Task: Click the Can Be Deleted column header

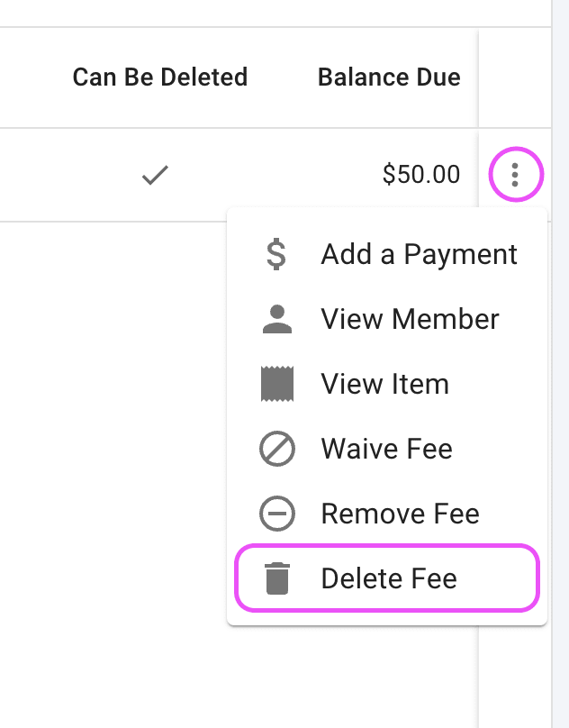Action: 159,77
